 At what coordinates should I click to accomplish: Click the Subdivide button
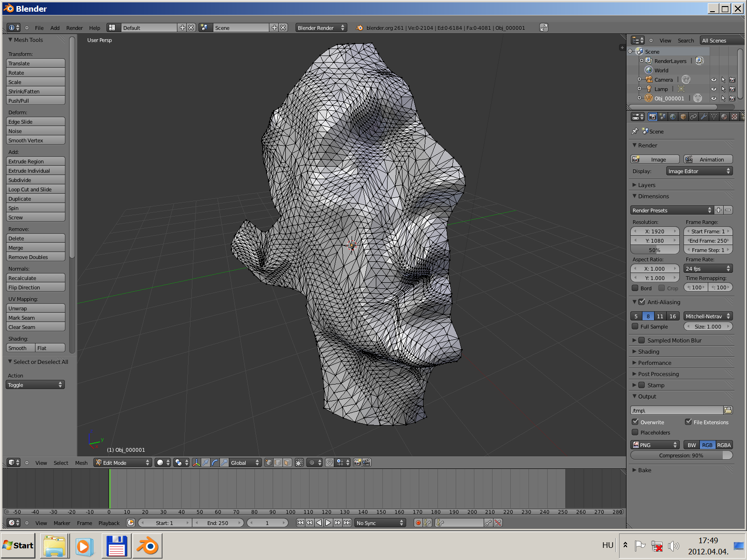[35, 180]
